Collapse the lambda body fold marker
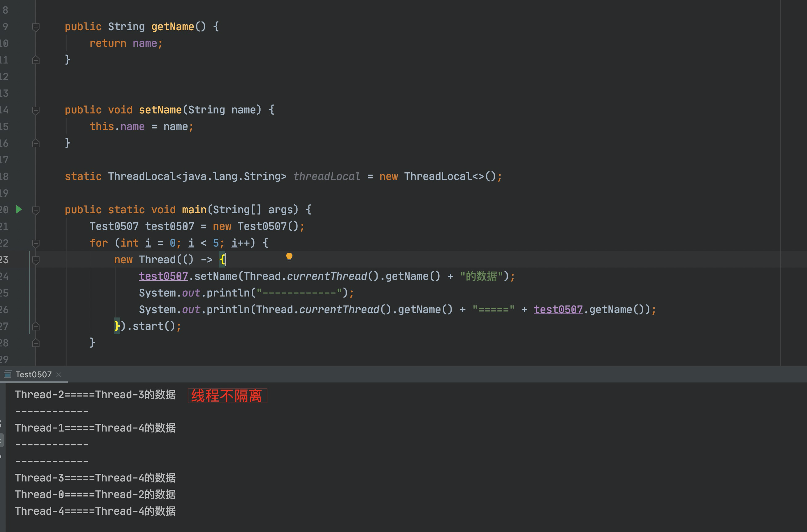 tap(35, 260)
